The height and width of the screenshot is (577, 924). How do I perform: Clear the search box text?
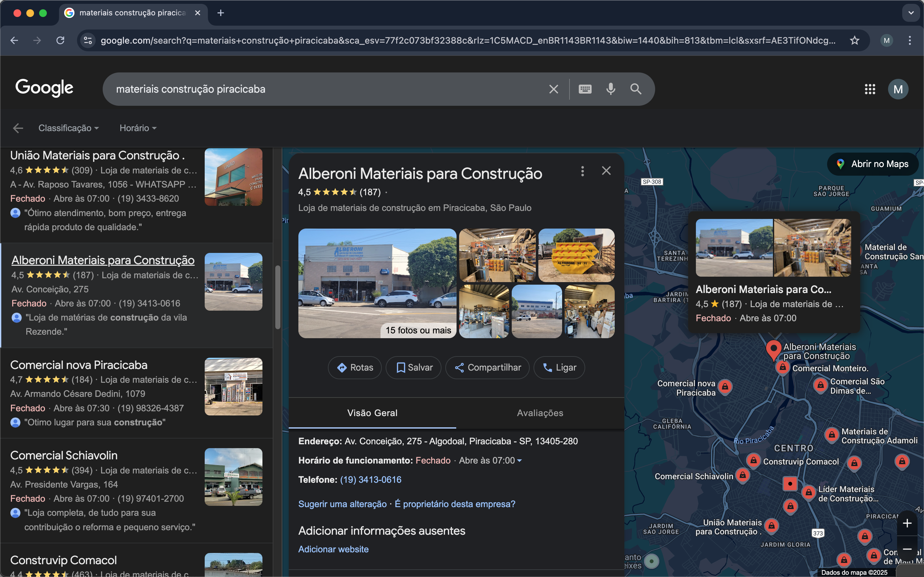553,89
